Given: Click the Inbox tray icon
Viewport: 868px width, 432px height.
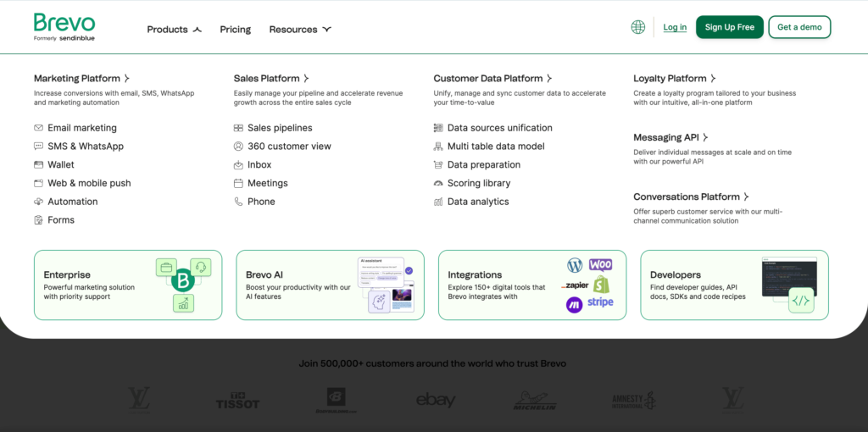Looking at the screenshot, I should point(238,165).
